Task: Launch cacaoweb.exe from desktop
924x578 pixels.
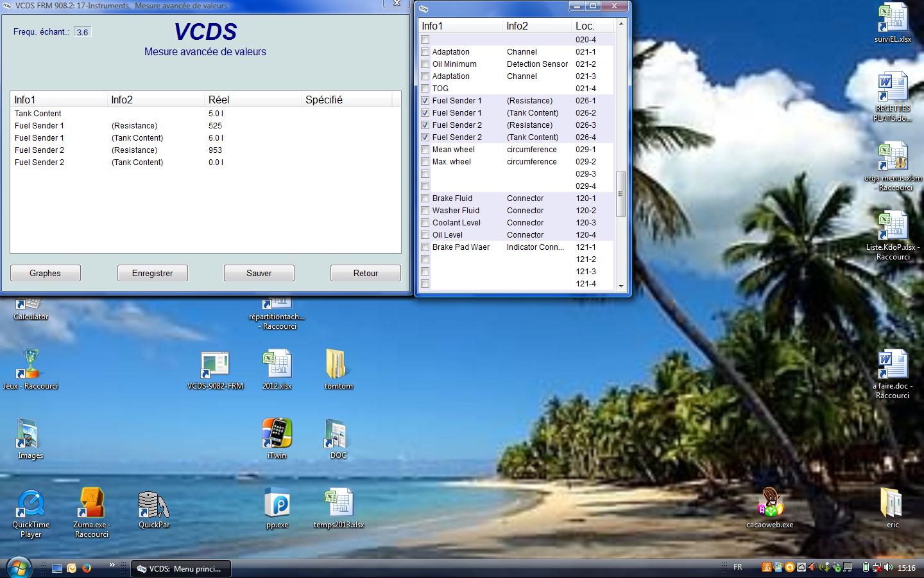Action: pyautogui.click(x=769, y=503)
